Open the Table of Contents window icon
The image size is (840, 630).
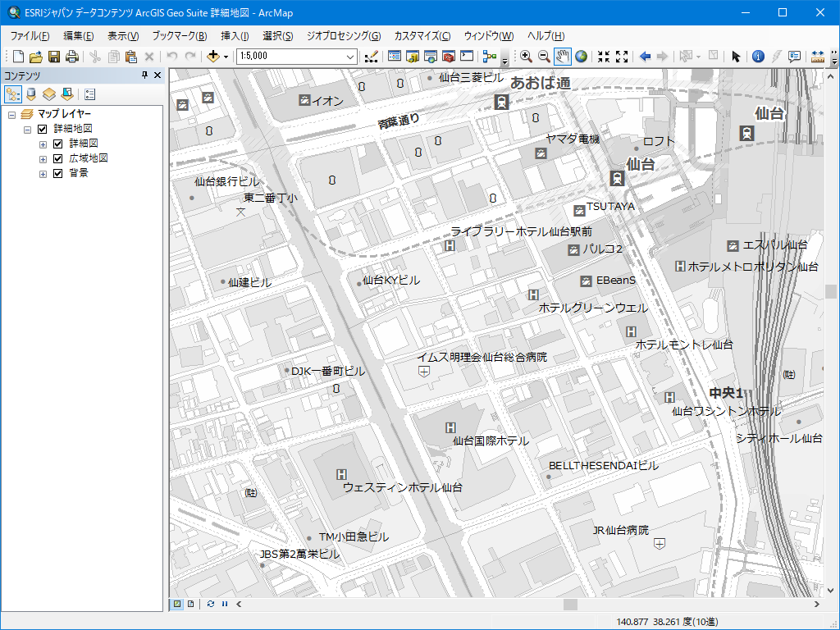pos(395,57)
